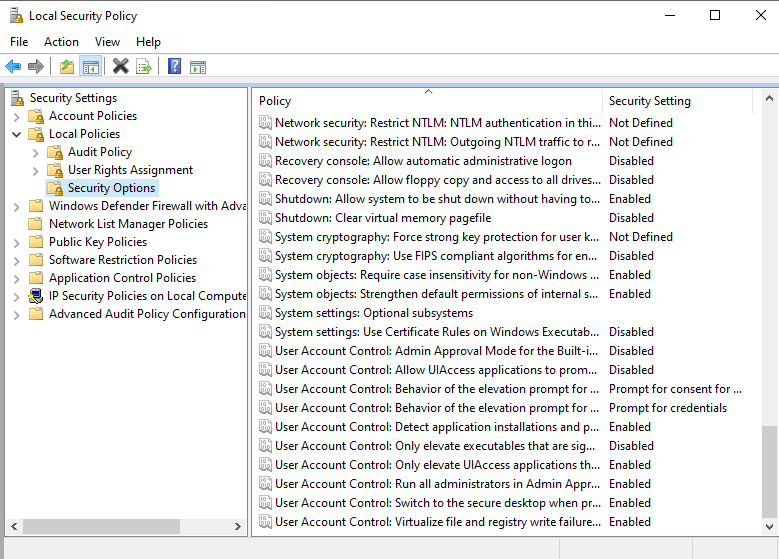
Task: Expand the User Rights Assignment node
Action: pos(35,171)
